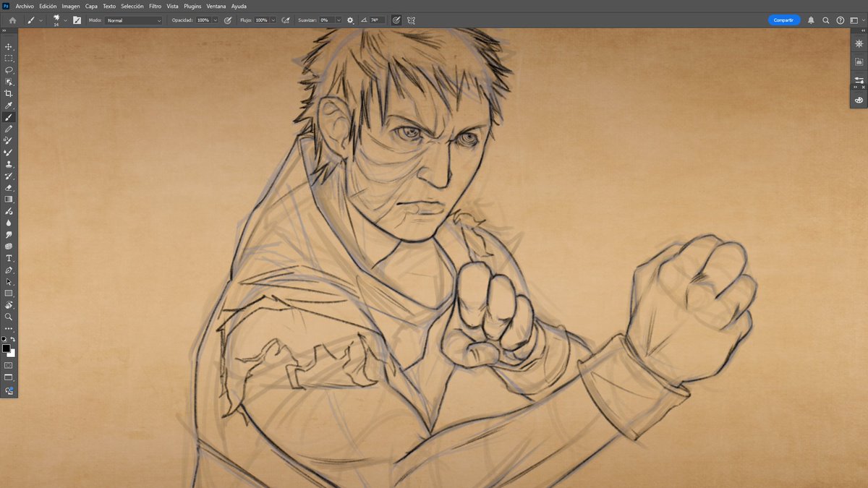Screen dimensions: 868x488
Task: Reset default foreground and background colors
Action: 4,339
